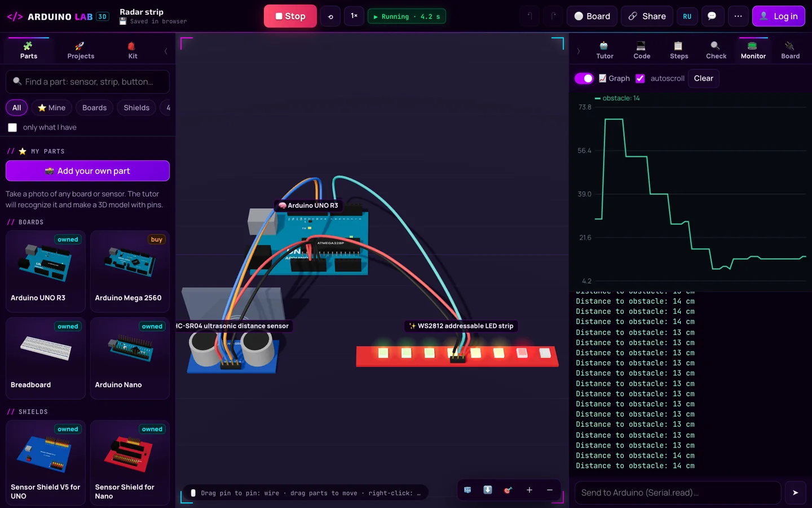Click the Saved in browser status text

[x=153, y=21]
